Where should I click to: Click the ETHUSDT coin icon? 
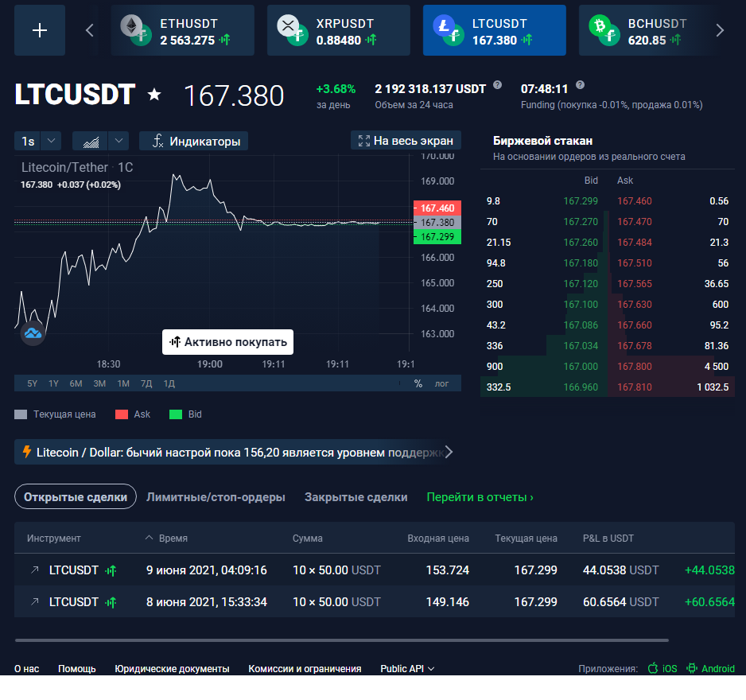point(135,29)
